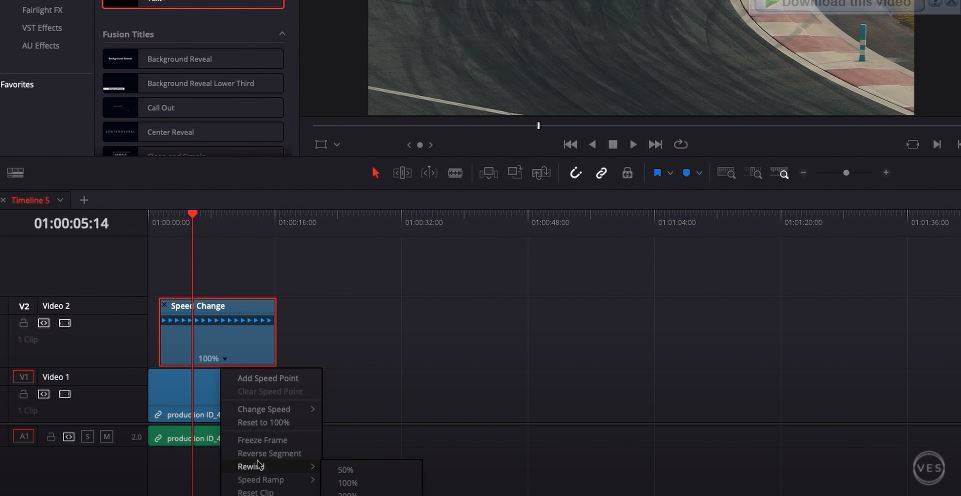
Task: Disable Video 2 track visibility
Action: [x=65, y=323]
